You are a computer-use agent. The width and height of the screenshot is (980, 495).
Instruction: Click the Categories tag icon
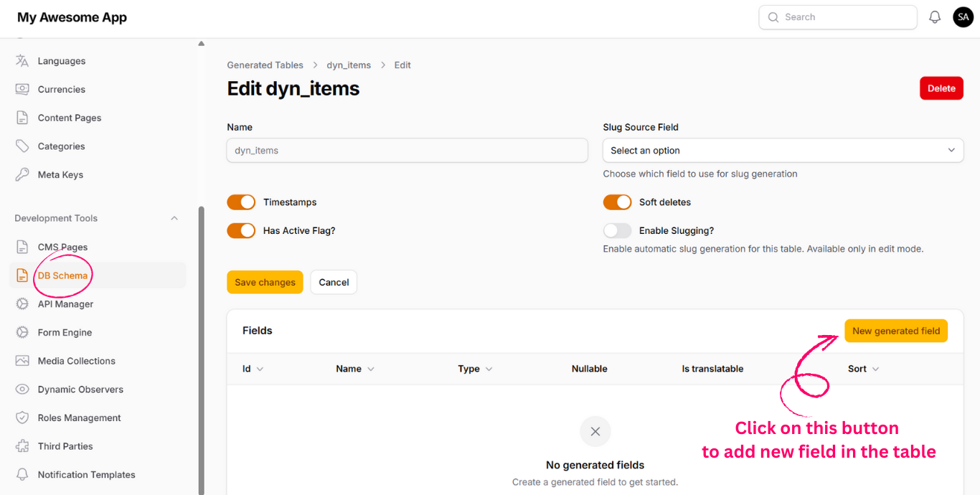[22, 146]
